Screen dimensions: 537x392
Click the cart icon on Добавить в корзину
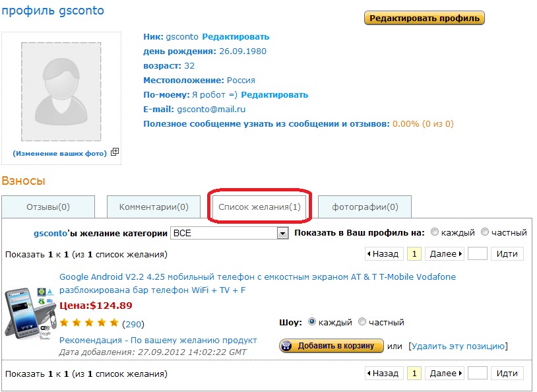[x=287, y=346]
